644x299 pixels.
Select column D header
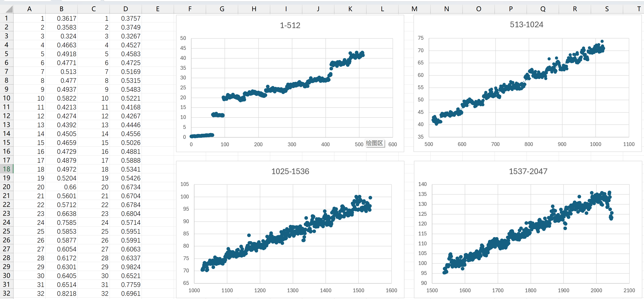[x=126, y=9]
